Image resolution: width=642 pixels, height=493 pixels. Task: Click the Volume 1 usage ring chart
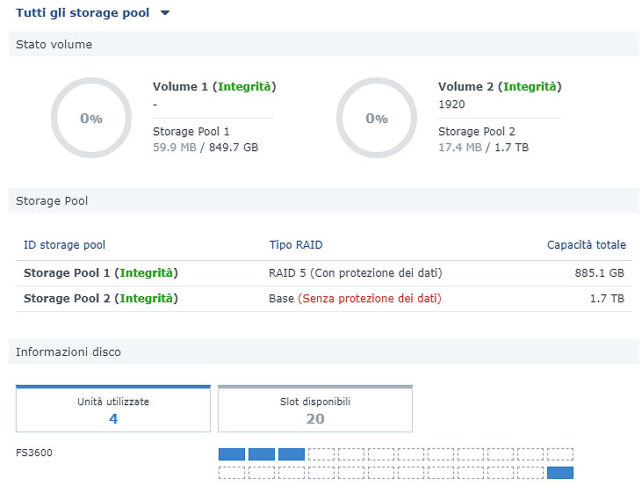pyautogui.click(x=90, y=118)
